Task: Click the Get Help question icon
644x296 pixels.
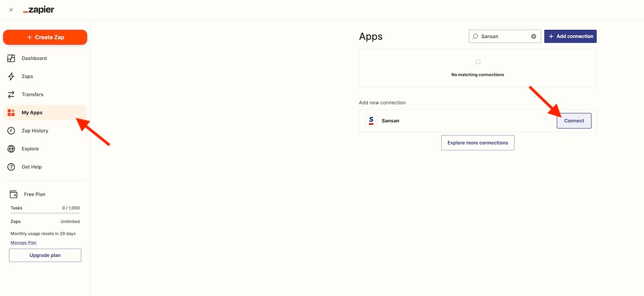Action: pos(11,167)
